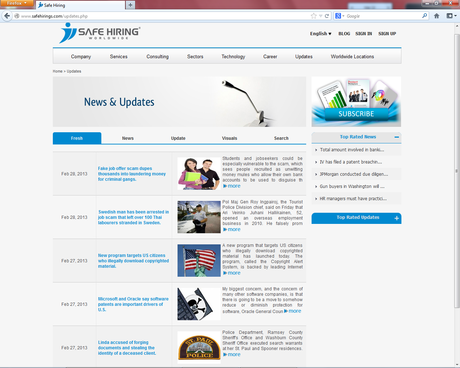The width and height of the screenshot is (460, 368).
Task: Click the vertical page scrollbar
Action: (x=457, y=170)
